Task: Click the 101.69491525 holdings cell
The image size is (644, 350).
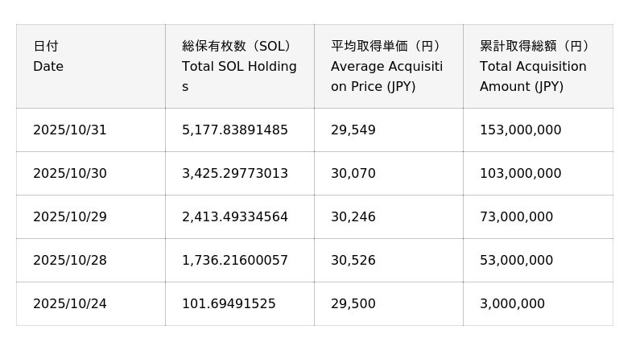Action: pos(229,304)
